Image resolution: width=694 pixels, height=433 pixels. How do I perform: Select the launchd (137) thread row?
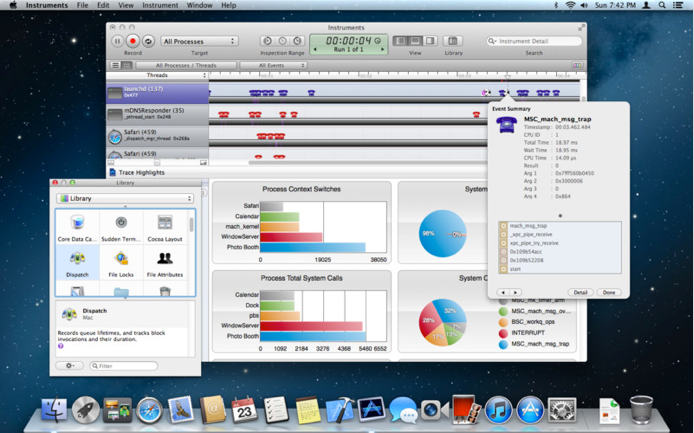tap(158, 92)
